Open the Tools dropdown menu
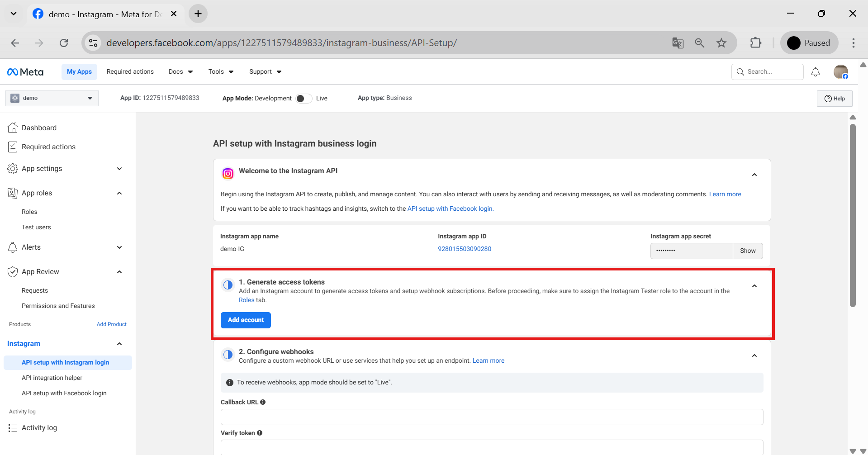The height and width of the screenshot is (455, 868). coord(221,71)
